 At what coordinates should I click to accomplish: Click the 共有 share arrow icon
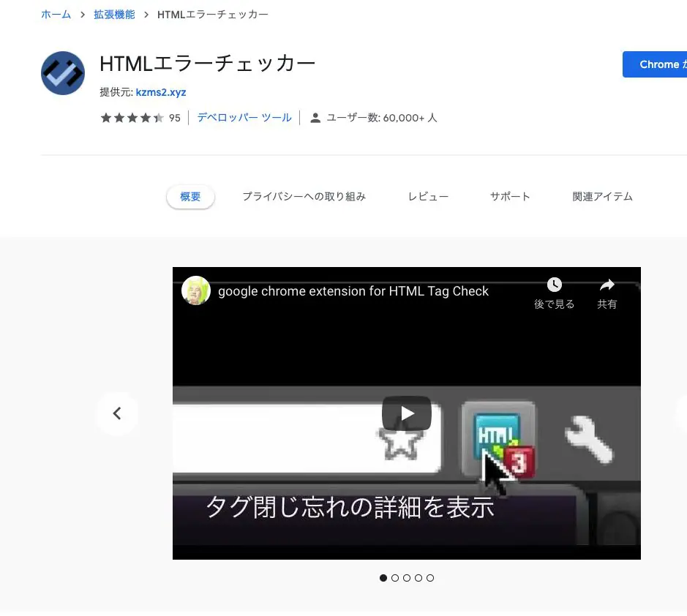[x=607, y=285]
